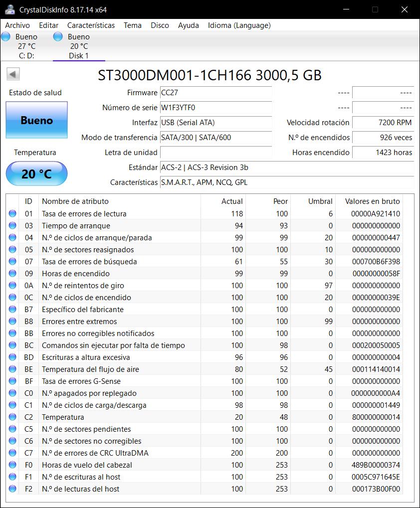Click the empty Letra de unidad field

[216, 152]
